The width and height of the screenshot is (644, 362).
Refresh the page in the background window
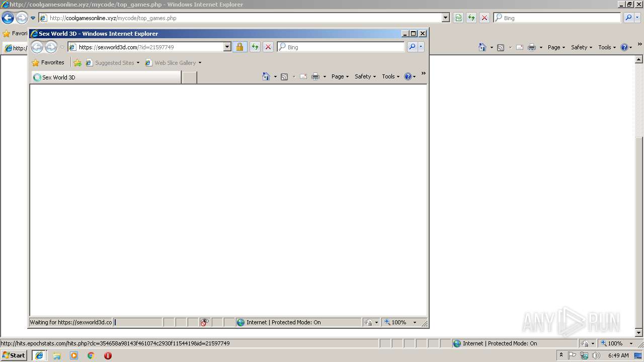tap(471, 18)
